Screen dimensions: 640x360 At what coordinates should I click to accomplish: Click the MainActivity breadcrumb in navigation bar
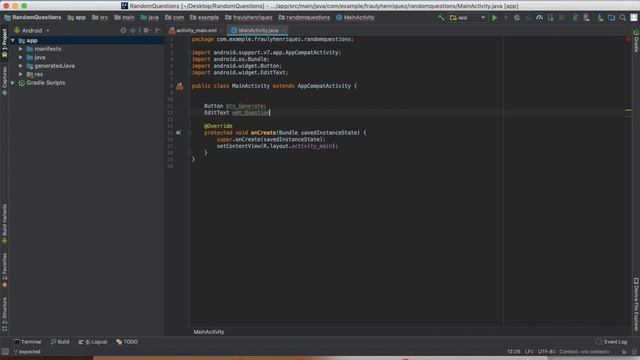pyautogui.click(x=355, y=18)
